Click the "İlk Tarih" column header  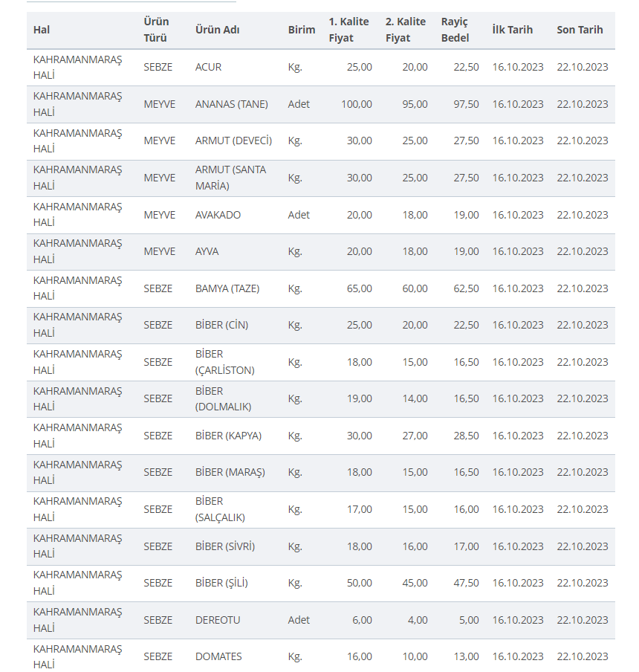pyautogui.click(x=513, y=30)
